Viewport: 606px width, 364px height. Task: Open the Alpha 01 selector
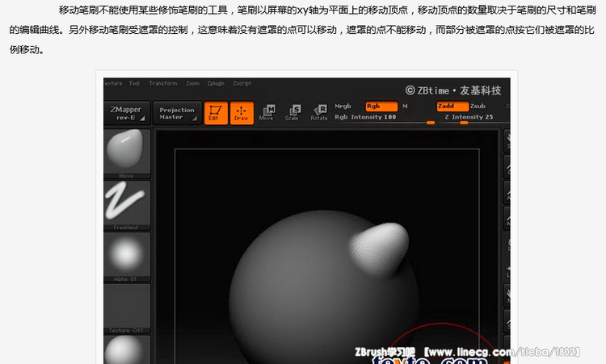[x=126, y=257]
